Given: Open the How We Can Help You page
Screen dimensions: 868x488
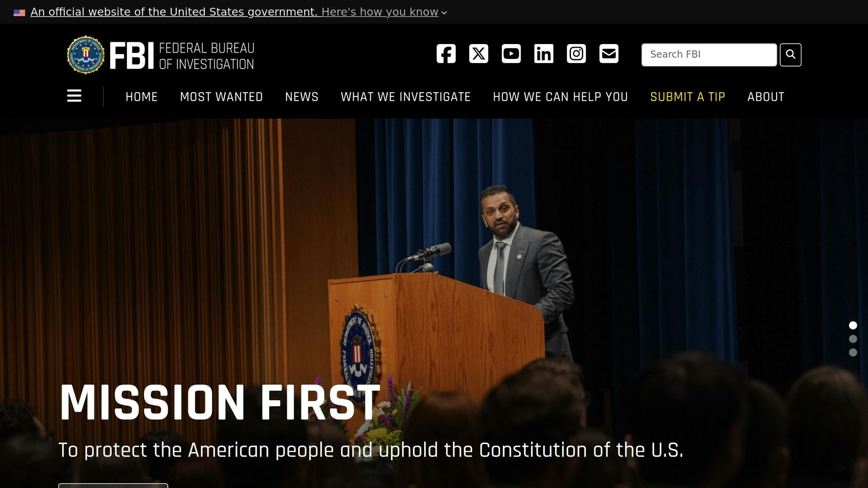Looking at the screenshot, I should [x=560, y=97].
